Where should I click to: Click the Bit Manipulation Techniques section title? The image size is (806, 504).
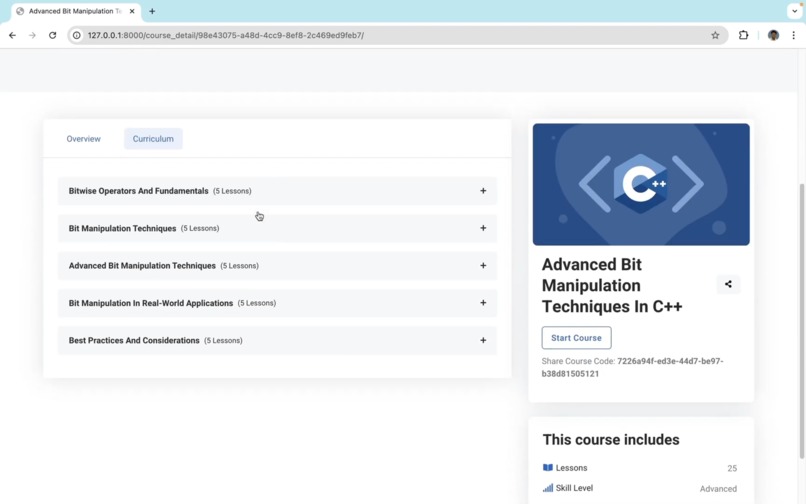(122, 228)
